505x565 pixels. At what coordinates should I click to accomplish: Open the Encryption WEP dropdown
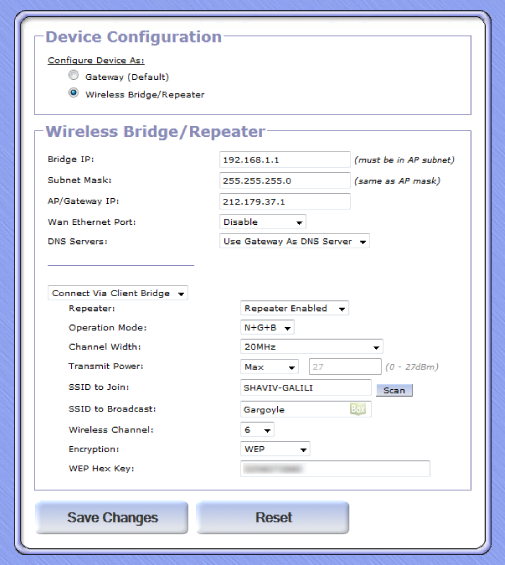tap(275, 449)
